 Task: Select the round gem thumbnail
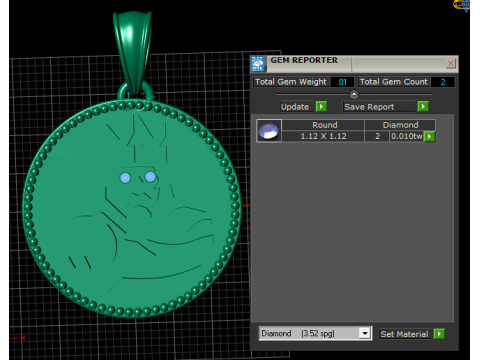click(x=269, y=131)
